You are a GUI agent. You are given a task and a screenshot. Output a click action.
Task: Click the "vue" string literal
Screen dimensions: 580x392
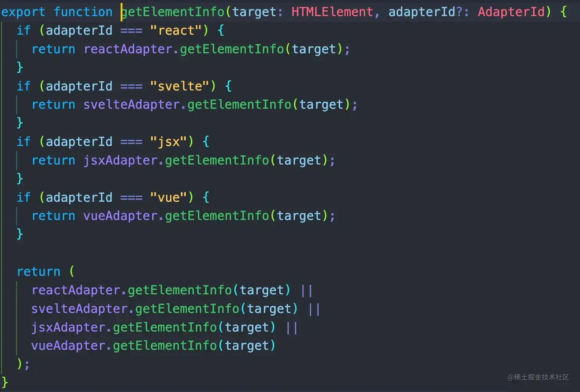click(168, 197)
